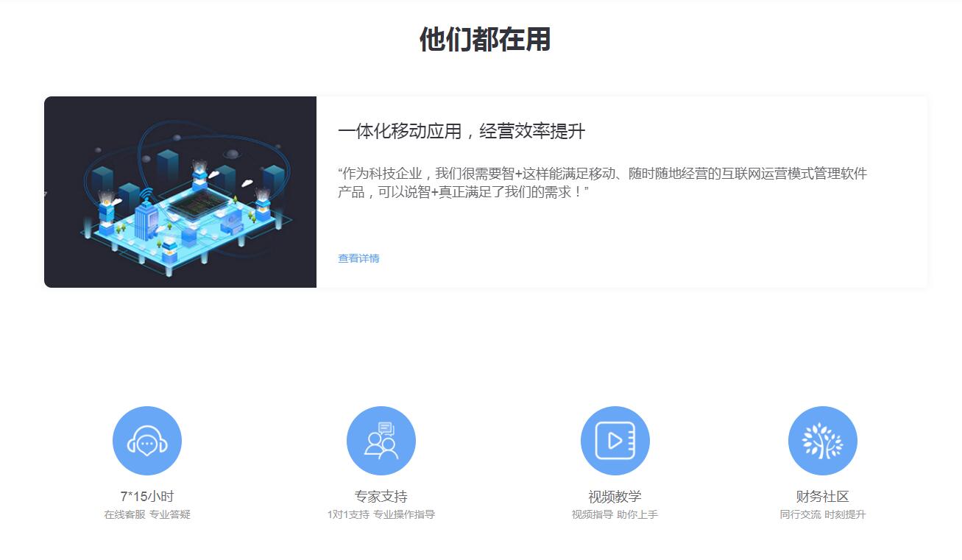Click the customer quote beginning 作为科技企业

pos(603,183)
